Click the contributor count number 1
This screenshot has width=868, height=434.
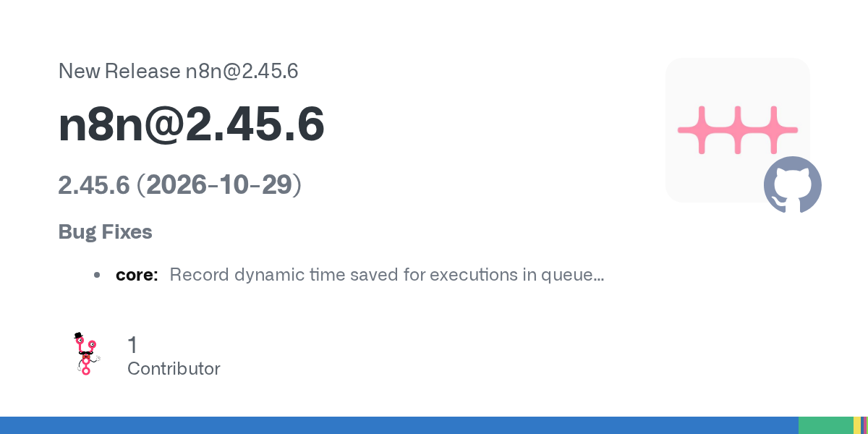pyautogui.click(x=132, y=345)
